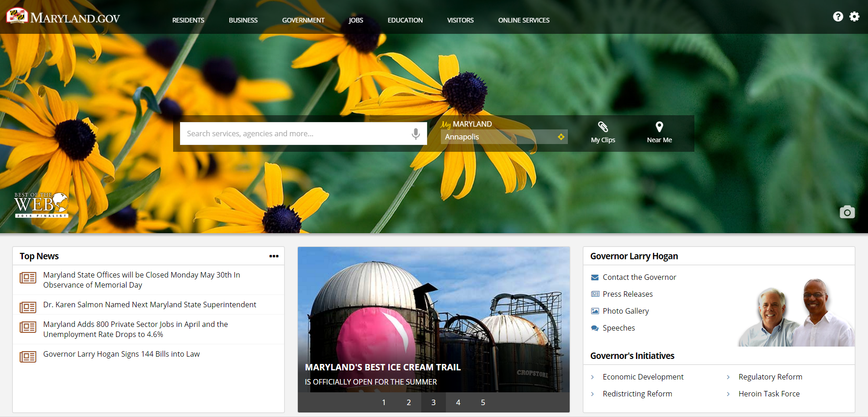Viewport: 868px width, 417px height.
Task: Open Economic Development initiative
Action: [x=643, y=377]
